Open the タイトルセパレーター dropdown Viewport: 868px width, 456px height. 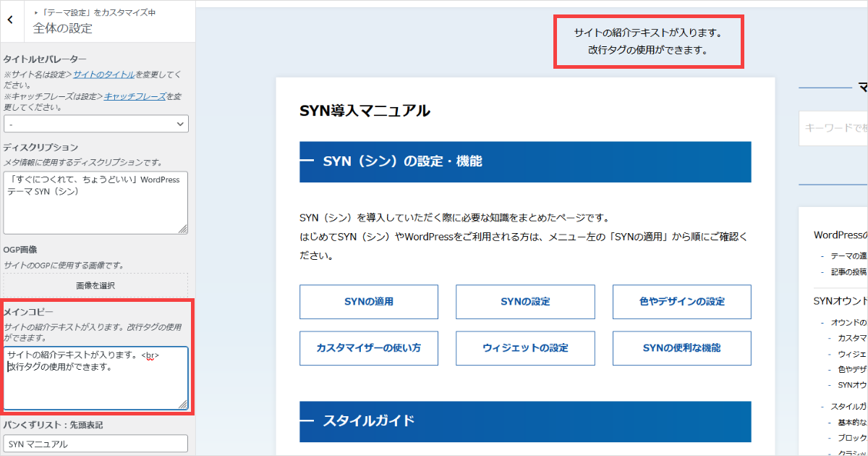(x=95, y=124)
